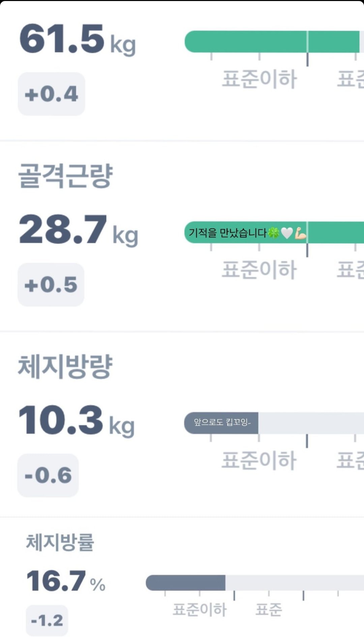
Task: Click the 기적을 만났습니다 text sticker
Action: coord(227,233)
